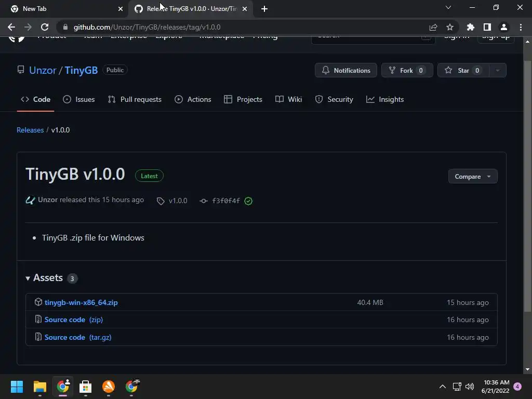Click the Notifications button
The image size is (532, 399).
click(x=345, y=70)
